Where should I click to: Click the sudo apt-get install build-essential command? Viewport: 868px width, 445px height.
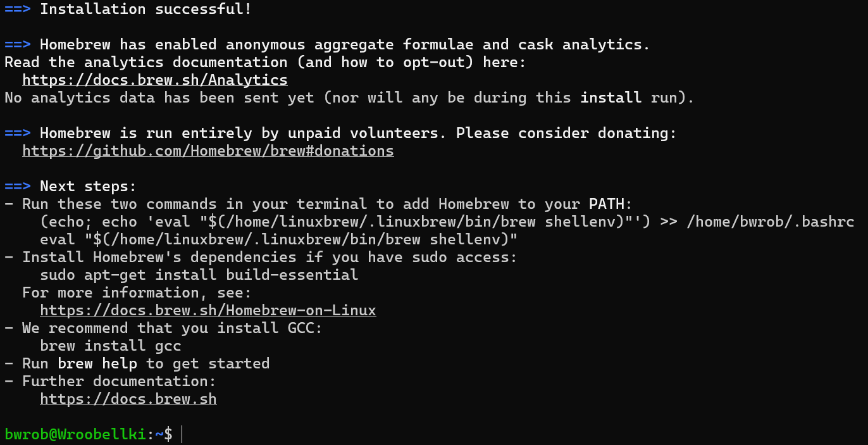199,275
